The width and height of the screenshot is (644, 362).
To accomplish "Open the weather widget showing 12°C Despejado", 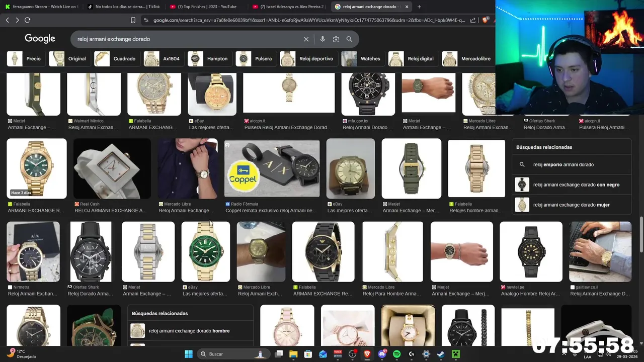I will tap(22, 353).
